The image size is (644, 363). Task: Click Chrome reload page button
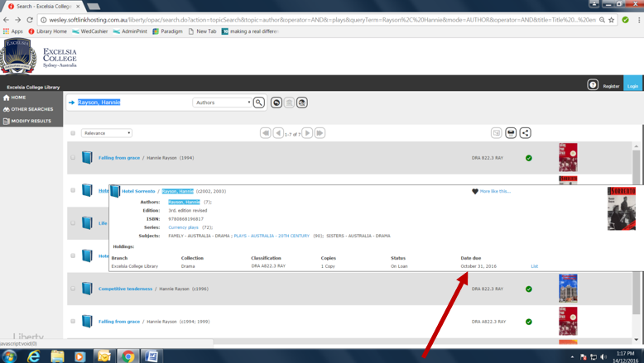coord(30,20)
